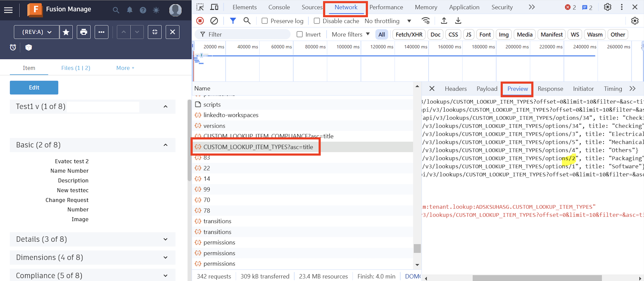644x281 pixels.
Task: Open network conditions wifi icon
Action: [426, 21]
